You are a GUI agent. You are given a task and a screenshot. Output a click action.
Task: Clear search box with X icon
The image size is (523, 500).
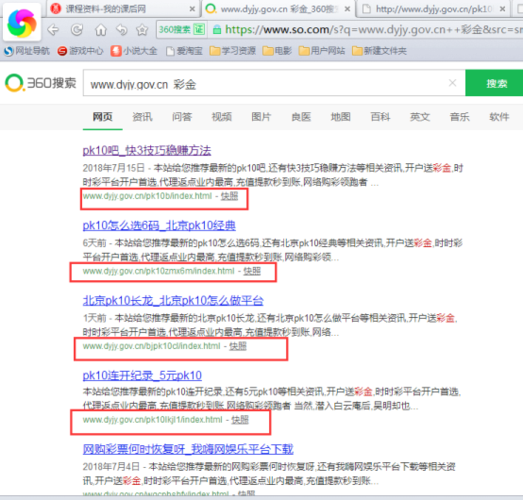452,83
